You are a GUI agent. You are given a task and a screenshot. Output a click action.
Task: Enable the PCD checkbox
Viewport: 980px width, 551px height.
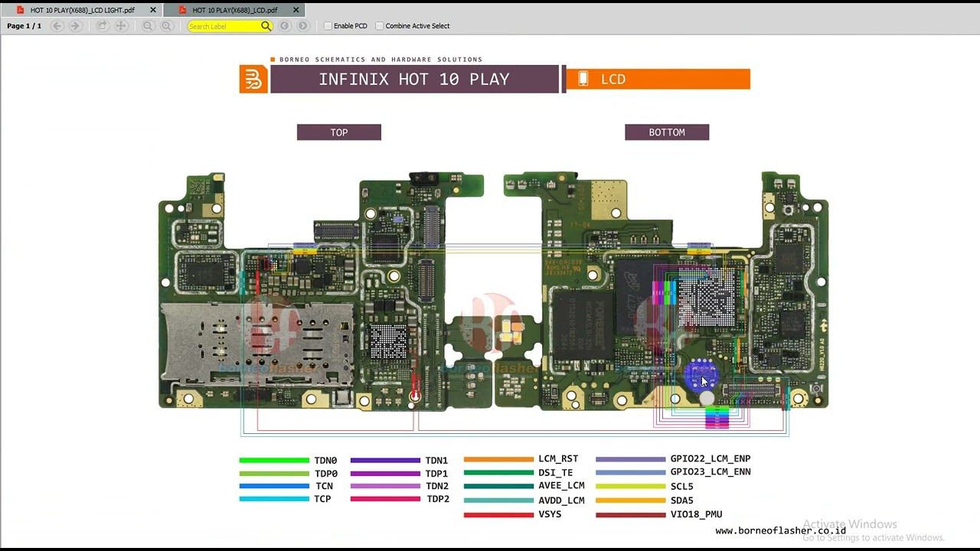pyautogui.click(x=328, y=26)
